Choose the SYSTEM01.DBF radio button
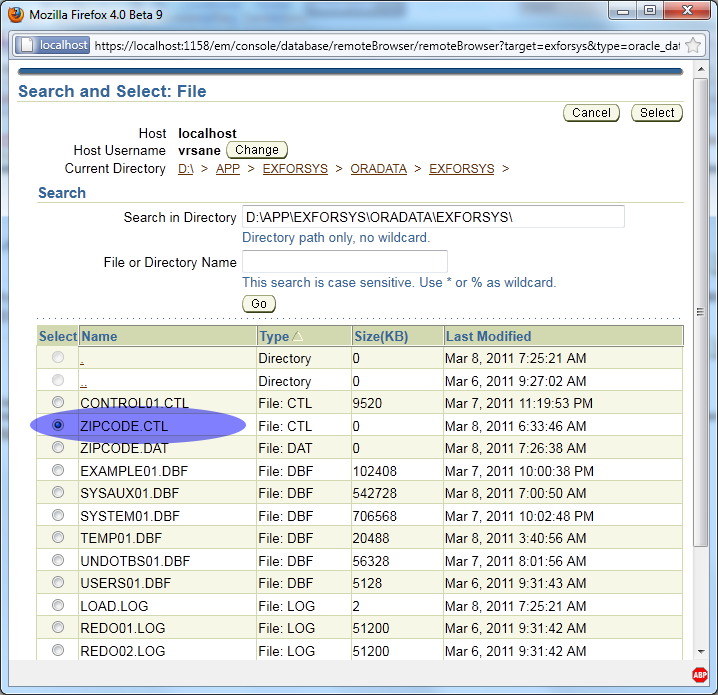Image resolution: width=718 pixels, height=695 pixels. 58,516
